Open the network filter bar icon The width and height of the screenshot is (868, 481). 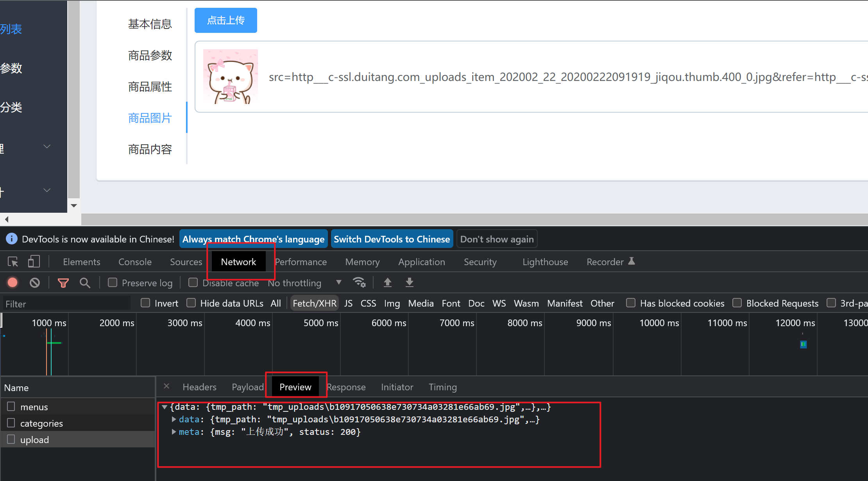63,282
